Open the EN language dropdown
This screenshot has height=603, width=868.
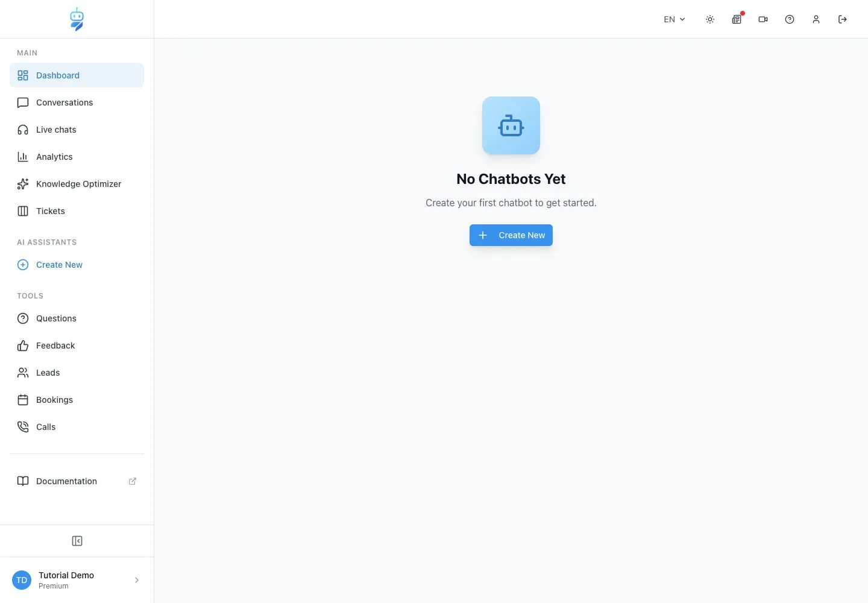[x=675, y=19]
